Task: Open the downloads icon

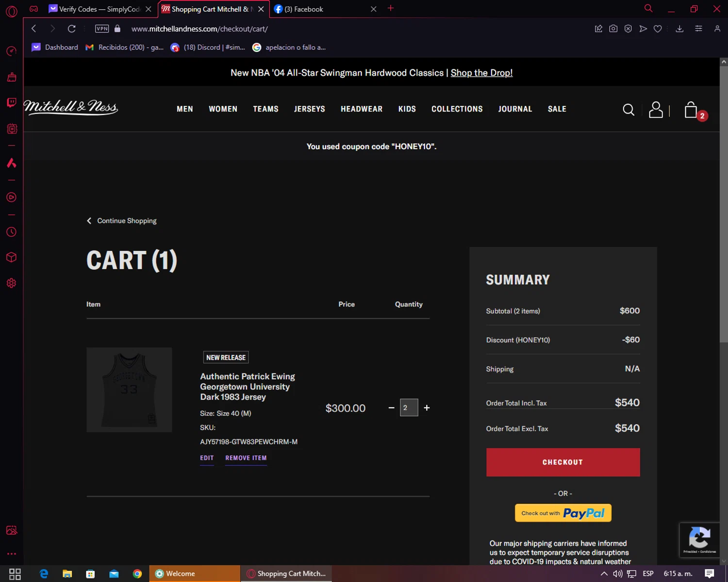Action: 679,29
